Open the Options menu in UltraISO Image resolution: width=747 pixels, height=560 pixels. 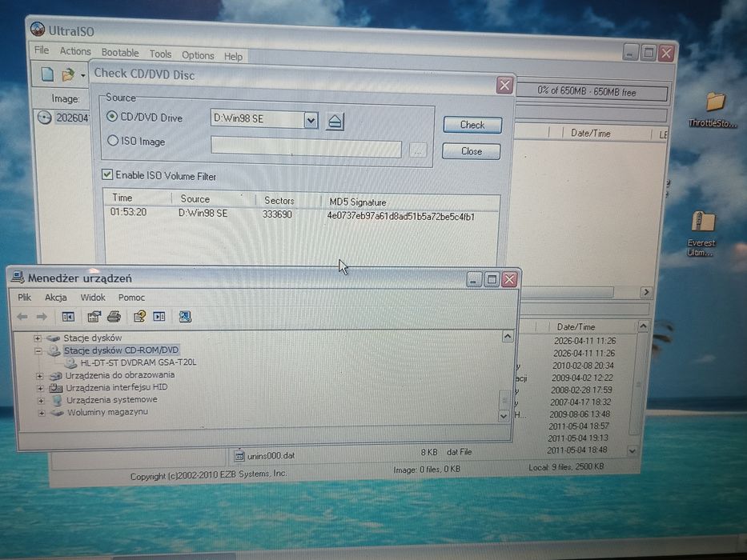click(x=198, y=55)
